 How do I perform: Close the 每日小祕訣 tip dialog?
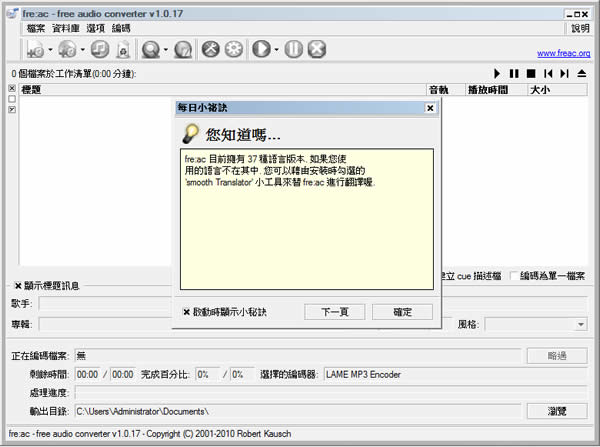[430, 108]
